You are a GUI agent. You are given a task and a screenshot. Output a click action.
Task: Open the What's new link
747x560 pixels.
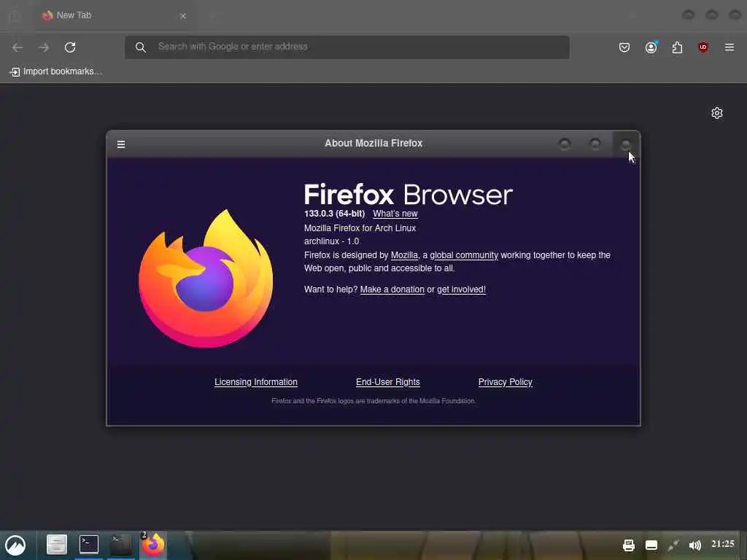[x=395, y=214]
